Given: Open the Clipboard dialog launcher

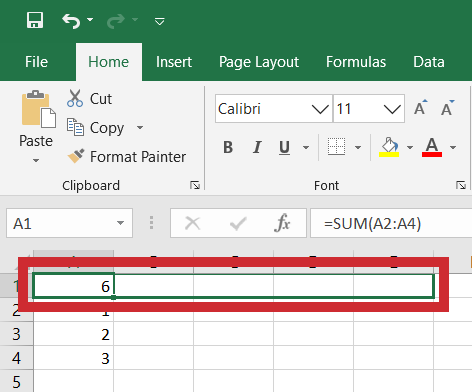Looking at the screenshot, I should tap(195, 185).
